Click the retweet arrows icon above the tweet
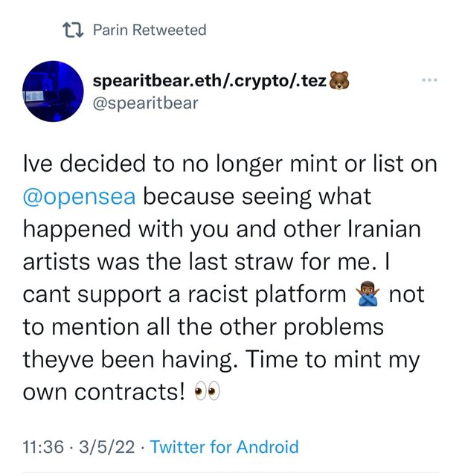 coord(72,30)
